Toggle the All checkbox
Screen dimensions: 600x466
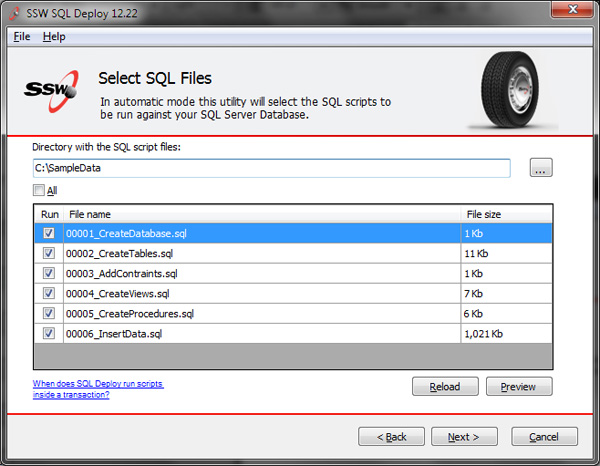point(39,190)
